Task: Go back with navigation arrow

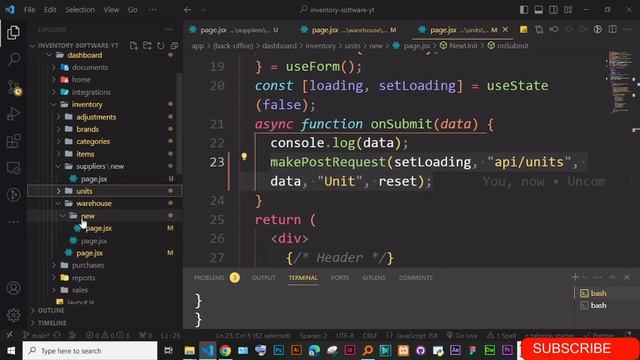Action: click(x=187, y=10)
